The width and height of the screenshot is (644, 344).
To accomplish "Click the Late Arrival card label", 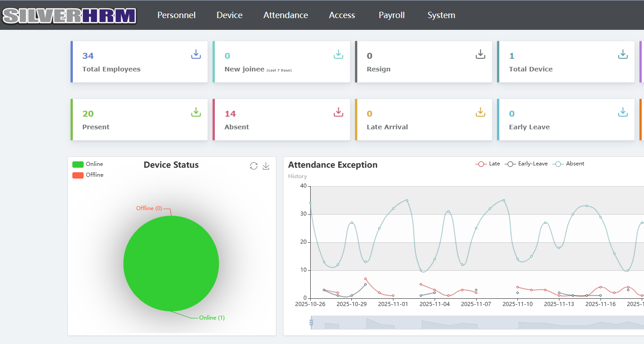I will [387, 127].
